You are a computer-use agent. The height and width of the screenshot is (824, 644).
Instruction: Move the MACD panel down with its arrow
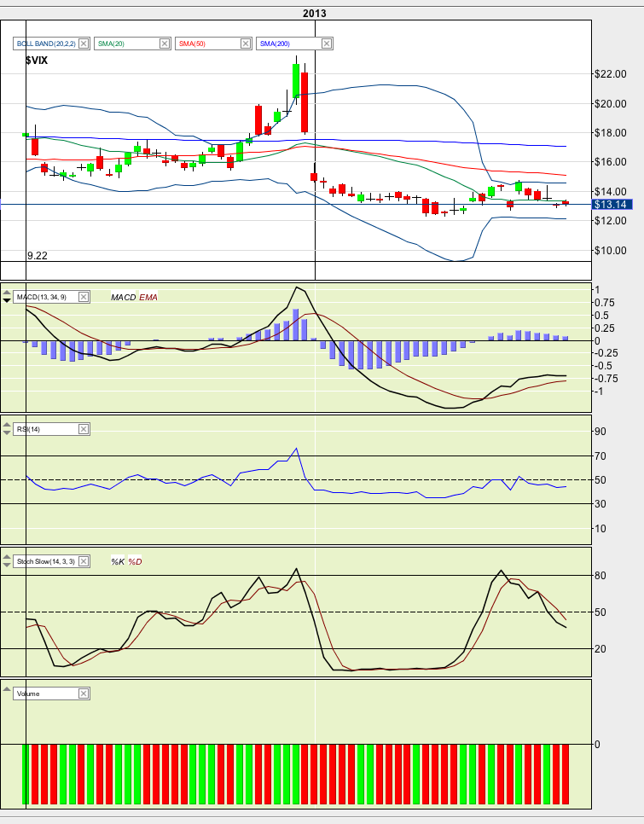(x=7, y=300)
